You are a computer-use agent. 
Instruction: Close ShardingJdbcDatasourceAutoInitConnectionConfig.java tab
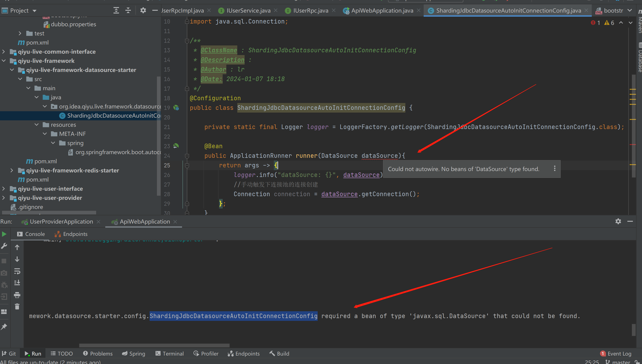(587, 11)
